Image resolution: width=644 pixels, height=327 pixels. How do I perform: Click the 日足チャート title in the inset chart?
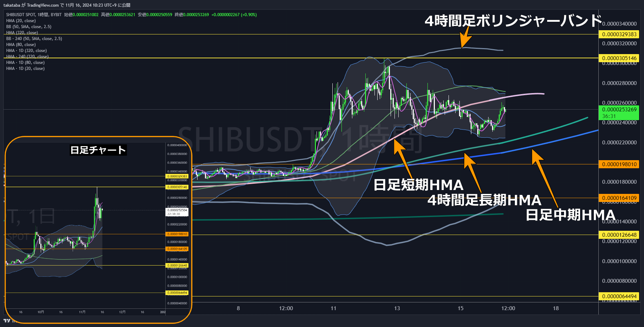98,150
